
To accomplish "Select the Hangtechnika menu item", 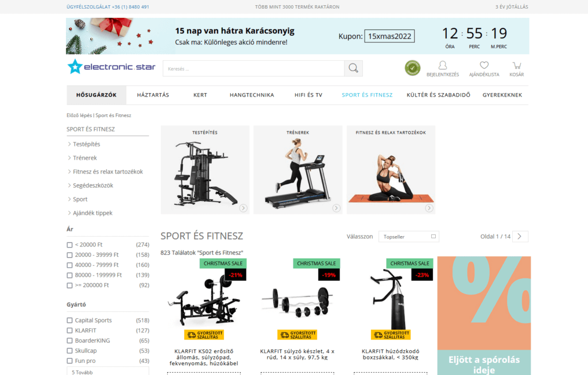I will pos(252,95).
